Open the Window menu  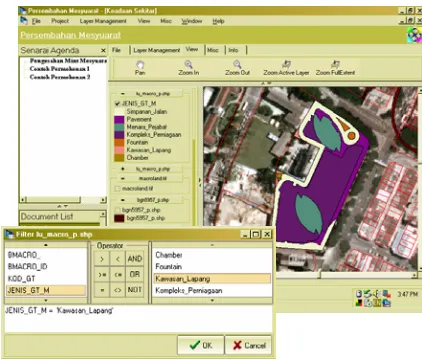click(x=192, y=21)
